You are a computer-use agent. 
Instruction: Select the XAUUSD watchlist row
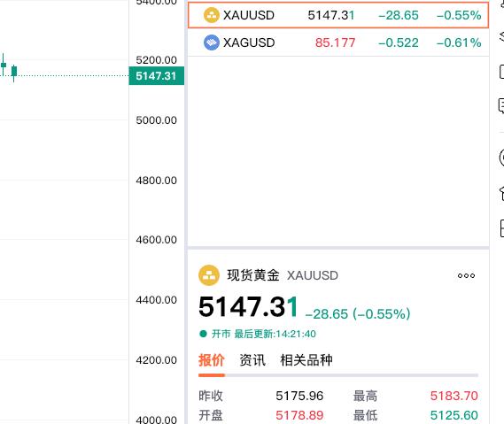pos(338,15)
